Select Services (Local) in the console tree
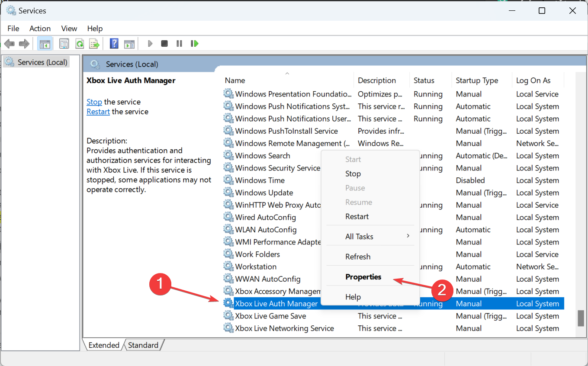 tap(42, 62)
